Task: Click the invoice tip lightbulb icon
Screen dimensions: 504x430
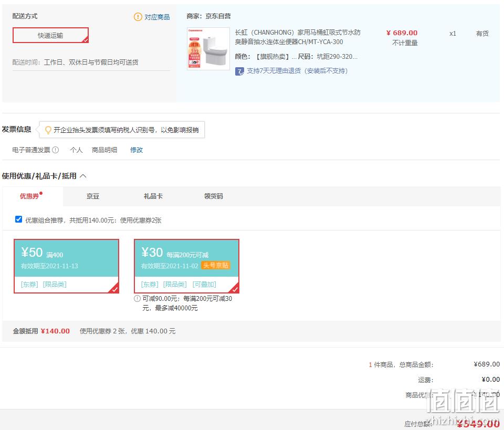Action: [48, 130]
